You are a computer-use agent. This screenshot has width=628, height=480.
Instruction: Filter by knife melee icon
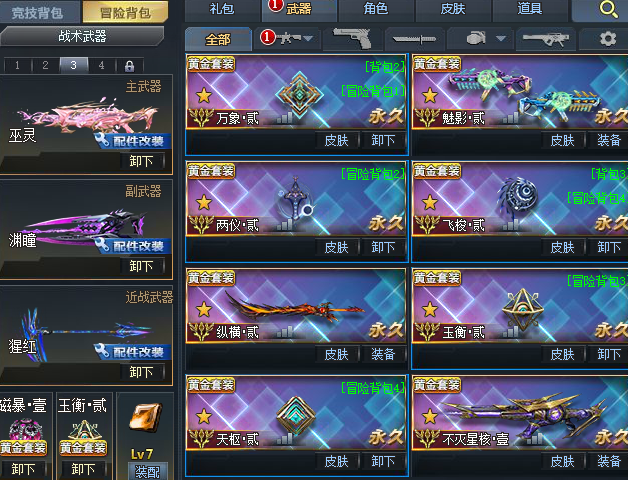coord(414,39)
